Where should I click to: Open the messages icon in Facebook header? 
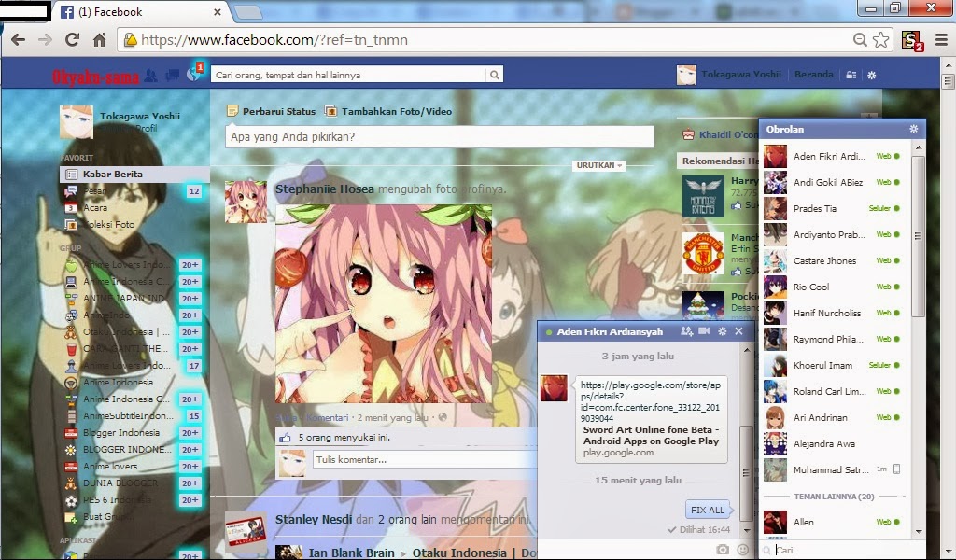173,75
